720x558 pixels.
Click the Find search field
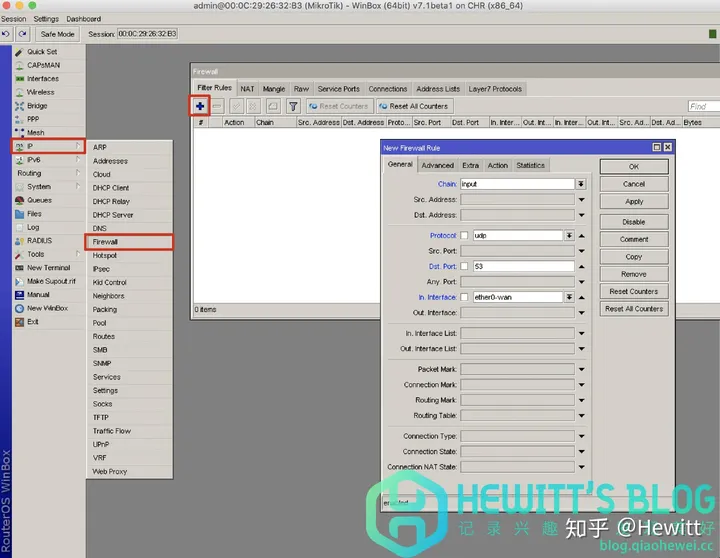(x=703, y=107)
